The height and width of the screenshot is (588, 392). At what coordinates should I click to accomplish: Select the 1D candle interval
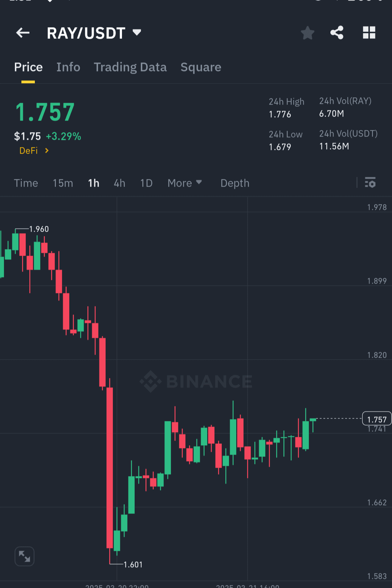146,183
